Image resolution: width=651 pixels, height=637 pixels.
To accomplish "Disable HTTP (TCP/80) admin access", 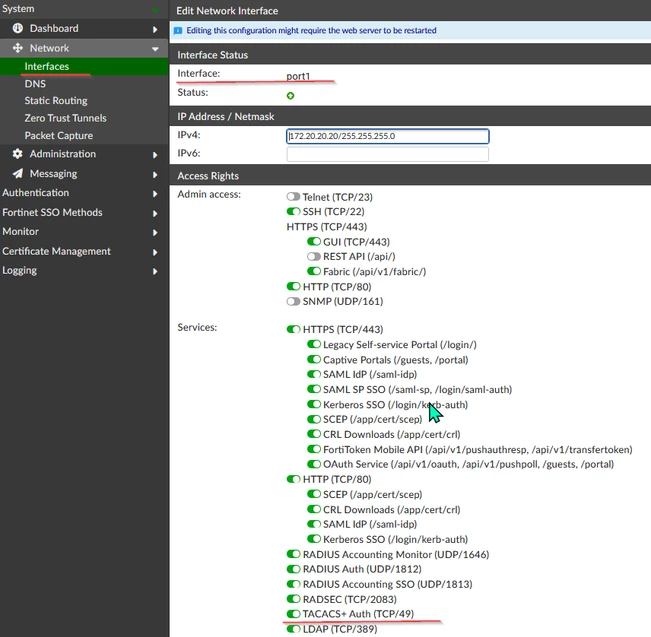I will [293, 286].
